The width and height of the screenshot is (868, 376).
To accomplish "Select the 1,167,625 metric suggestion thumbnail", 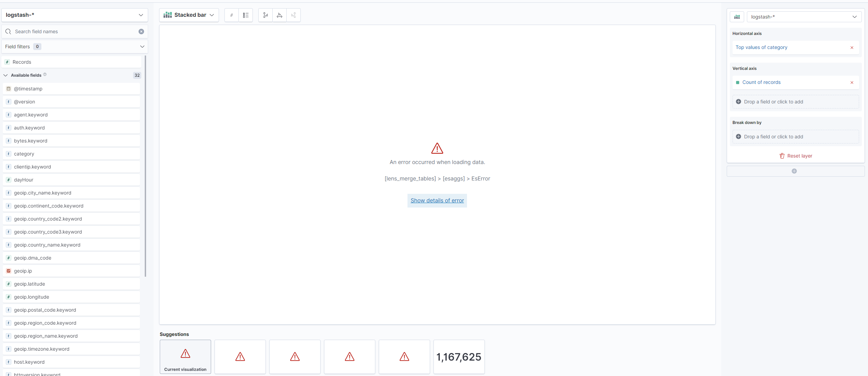I will 459,357.
